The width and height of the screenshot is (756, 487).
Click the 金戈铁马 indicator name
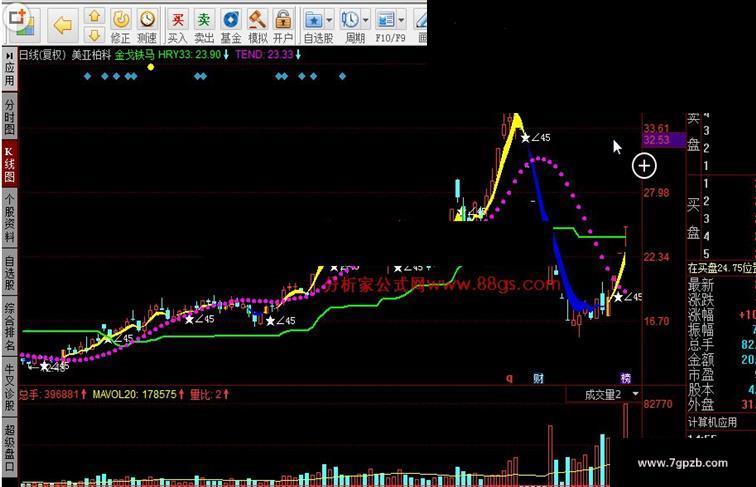click(134, 54)
